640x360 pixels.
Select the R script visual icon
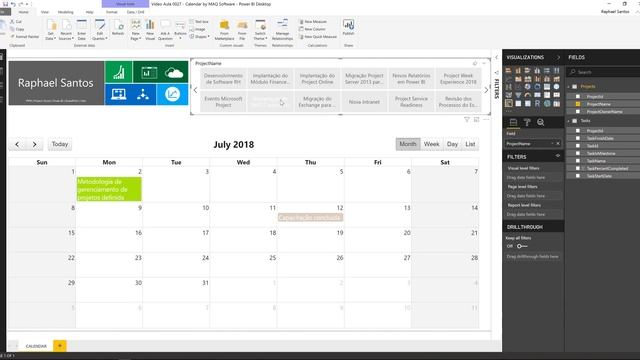click(x=537, y=103)
